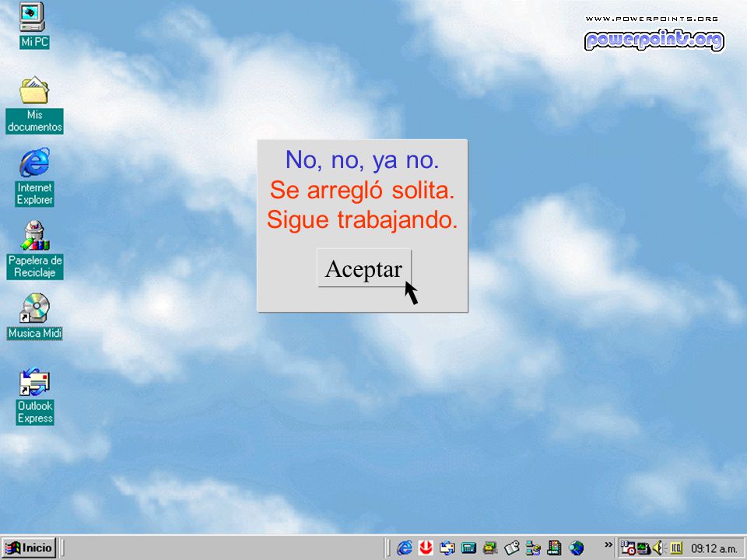Open the Inicio start menu
The width and height of the screenshot is (747, 560).
[x=29, y=548]
